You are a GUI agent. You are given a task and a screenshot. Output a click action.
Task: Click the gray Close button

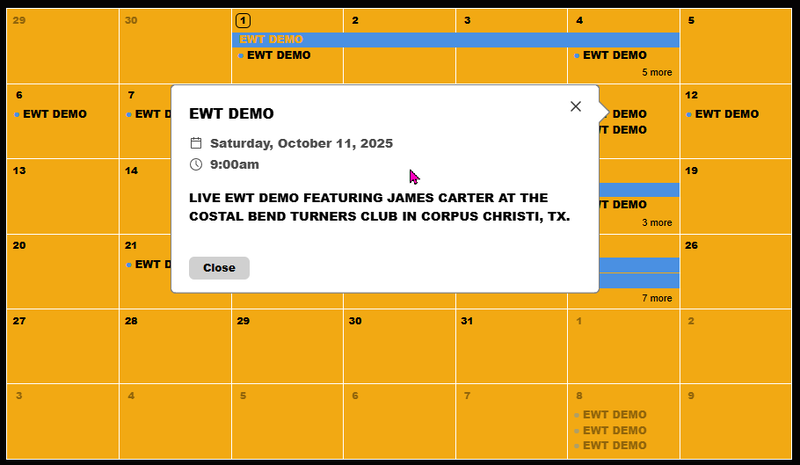click(219, 268)
